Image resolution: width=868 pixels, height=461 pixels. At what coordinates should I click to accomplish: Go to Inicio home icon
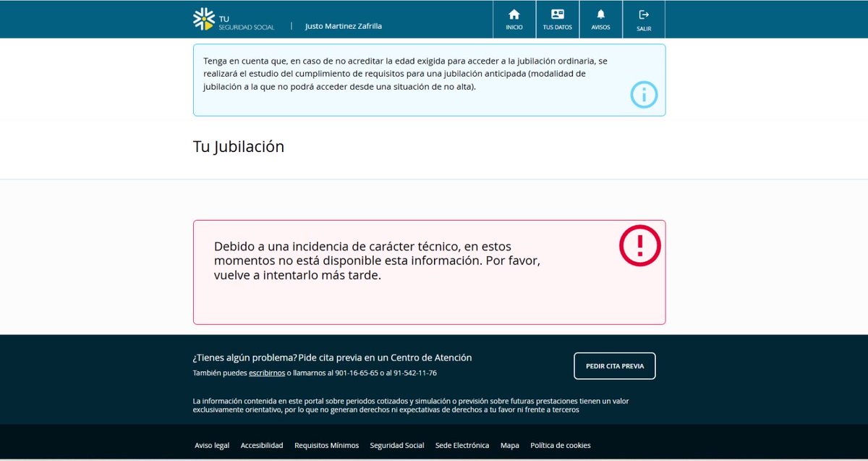(514, 20)
